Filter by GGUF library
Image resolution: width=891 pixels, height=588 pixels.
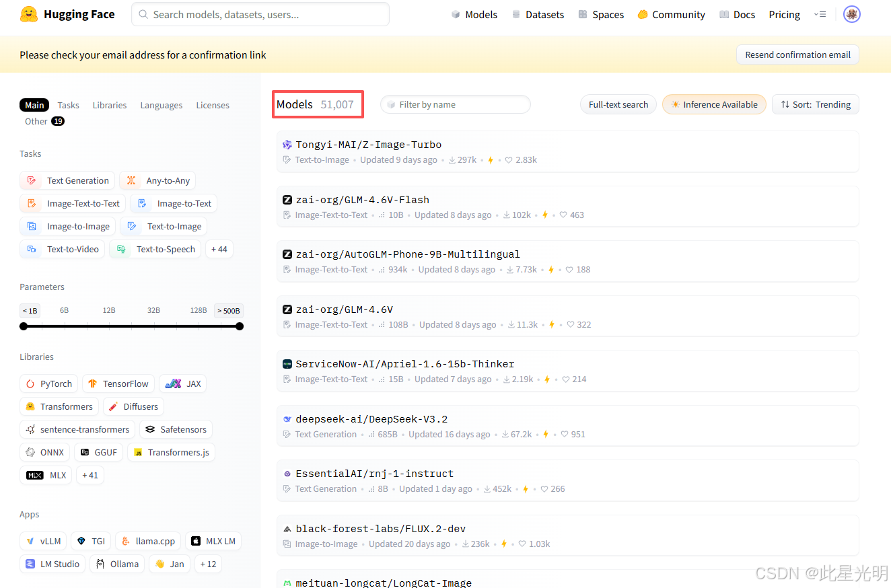[98, 452]
